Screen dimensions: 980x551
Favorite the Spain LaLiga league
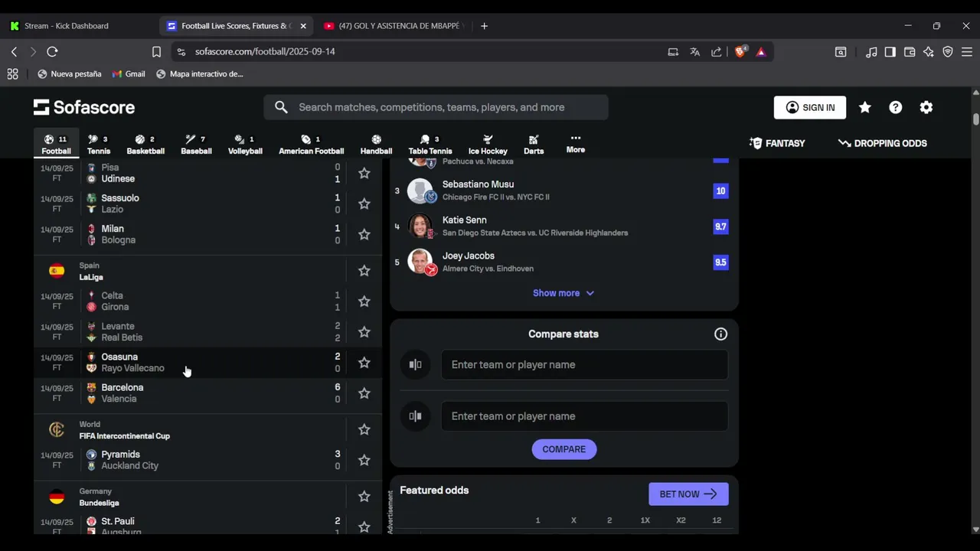pos(364,271)
